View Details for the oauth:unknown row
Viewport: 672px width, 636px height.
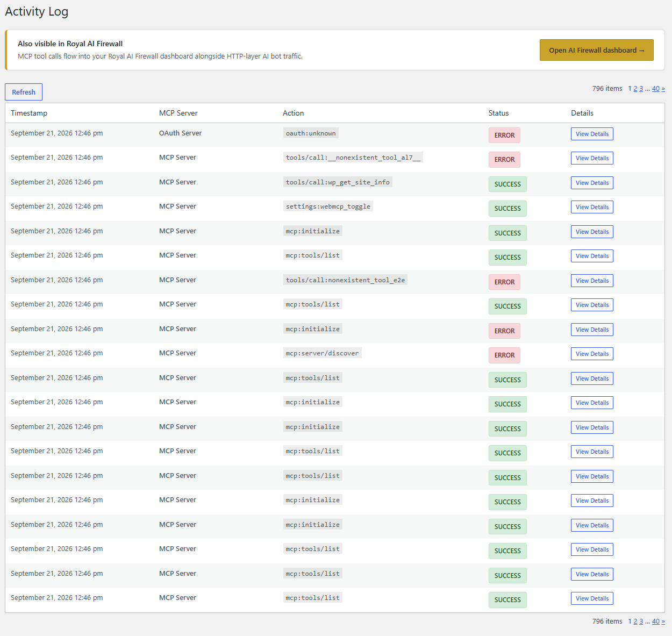coord(592,134)
